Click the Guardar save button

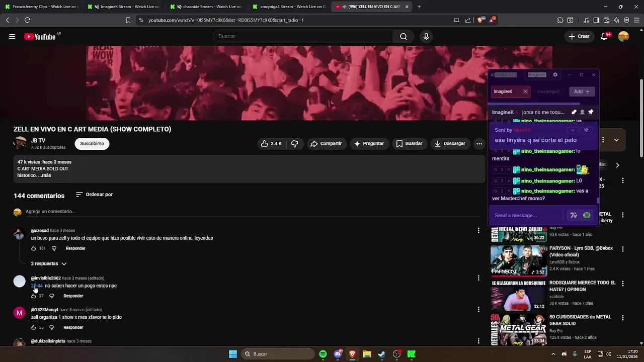tap(409, 144)
